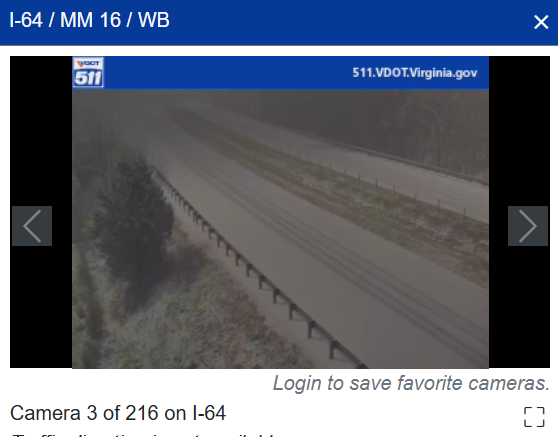558x437 pixels.
Task: Click the Camera 3 of 216 on I-64 label
Action: tap(118, 413)
